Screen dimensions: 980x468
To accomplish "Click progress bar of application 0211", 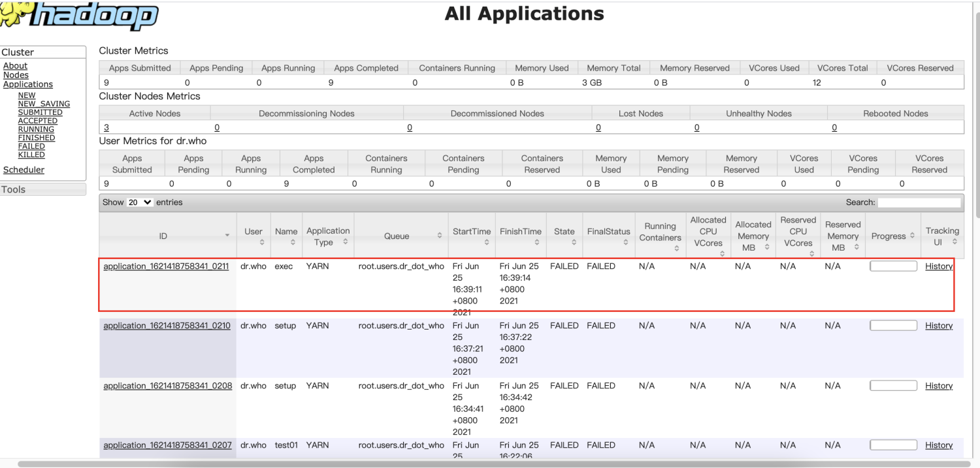I will pyautogui.click(x=893, y=266).
